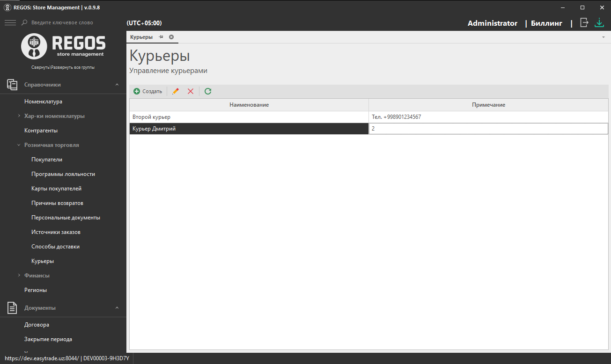611x364 pixels.
Task: Click the pencil edit icon
Action: coord(176,91)
